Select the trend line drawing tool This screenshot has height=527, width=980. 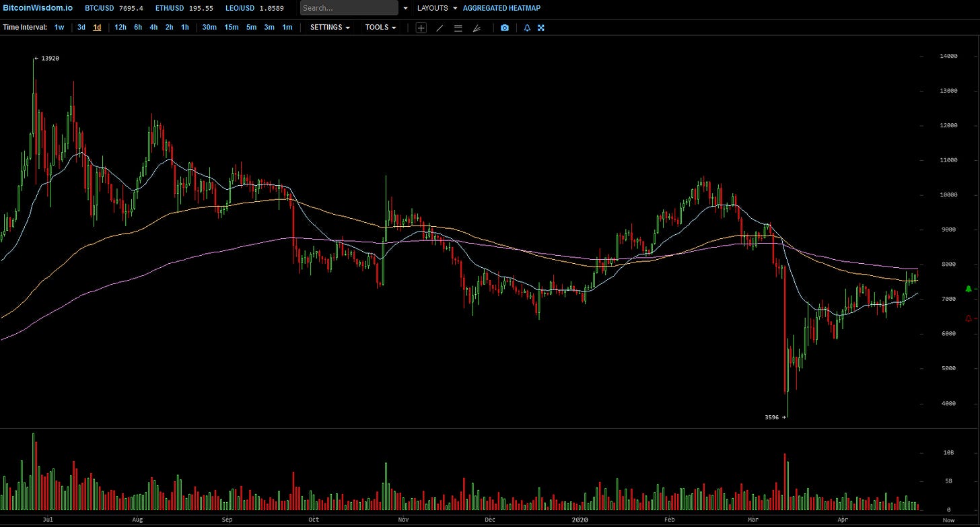(440, 28)
